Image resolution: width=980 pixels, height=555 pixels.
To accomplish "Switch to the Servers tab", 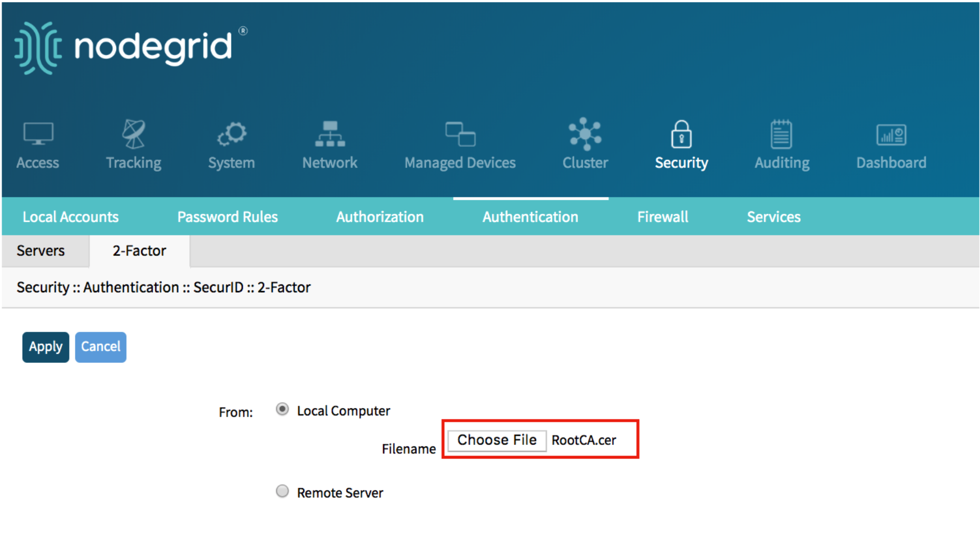I will click(41, 251).
